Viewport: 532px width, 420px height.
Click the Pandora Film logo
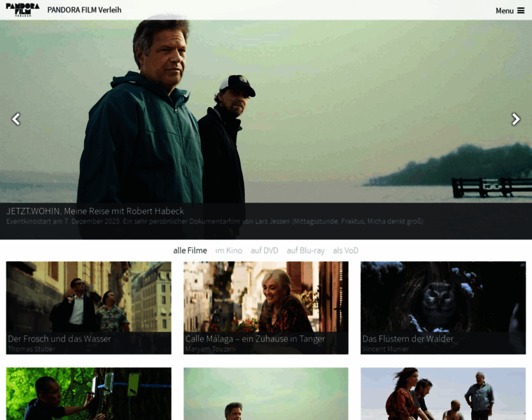click(x=22, y=10)
